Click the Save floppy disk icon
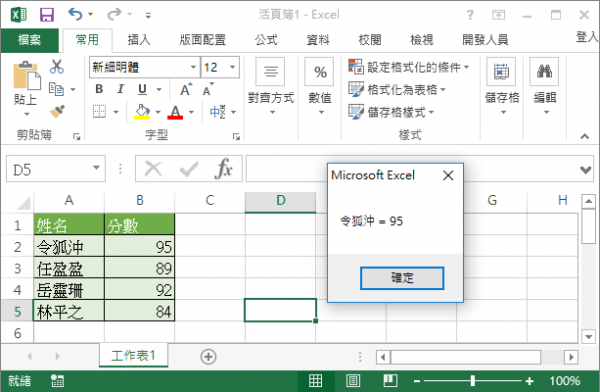The width and height of the screenshot is (600, 392). (47, 15)
